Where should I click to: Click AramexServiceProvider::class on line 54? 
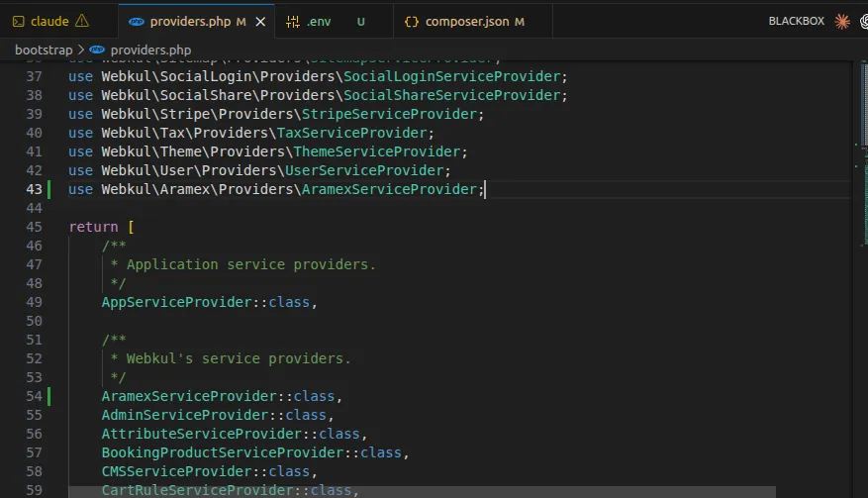(x=218, y=397)
